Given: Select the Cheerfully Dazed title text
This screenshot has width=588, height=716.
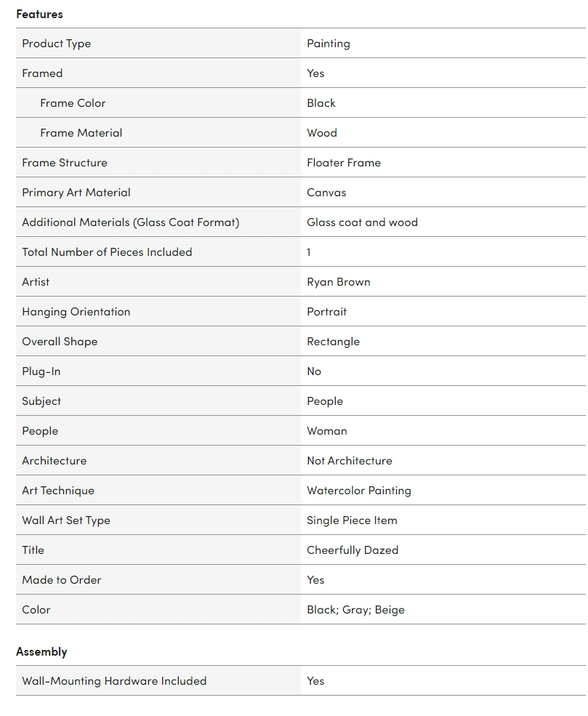Looking at the screenshot, I should point(352,550).
